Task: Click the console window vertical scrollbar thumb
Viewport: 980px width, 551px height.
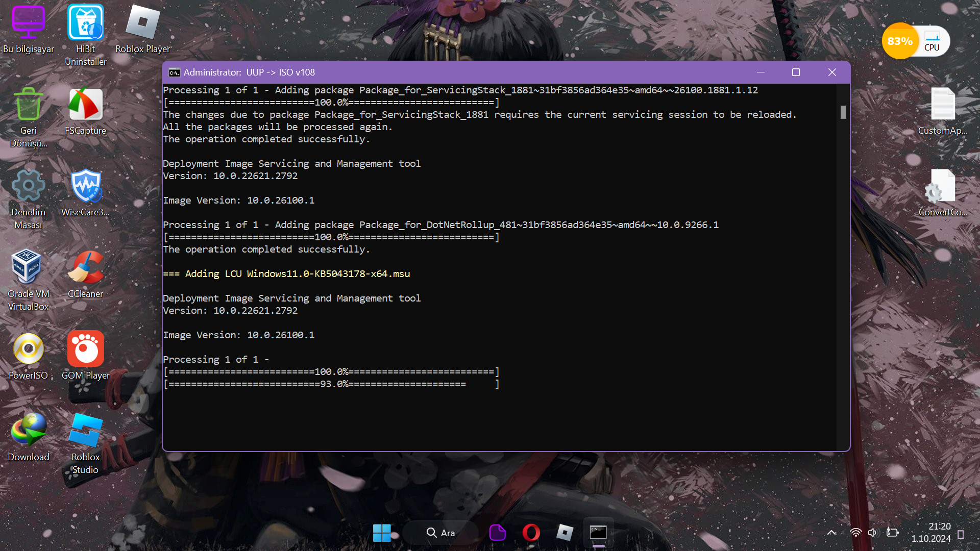Action: [x=843, y=112]
